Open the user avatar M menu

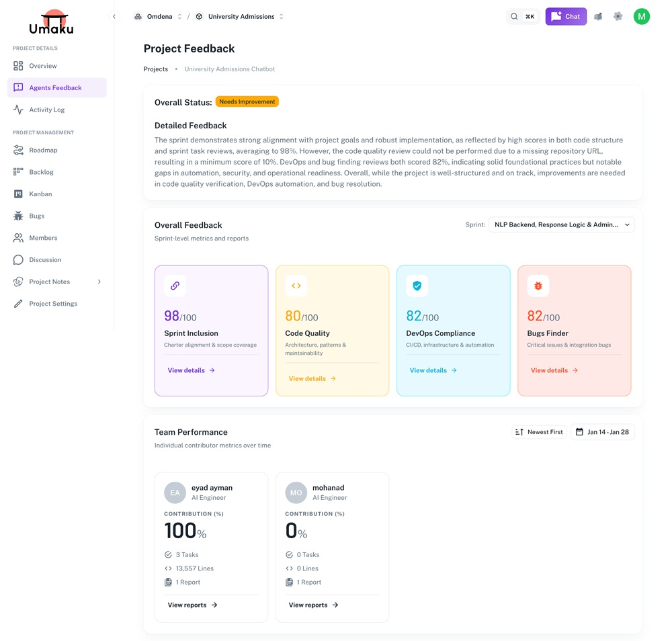(641, 17)
